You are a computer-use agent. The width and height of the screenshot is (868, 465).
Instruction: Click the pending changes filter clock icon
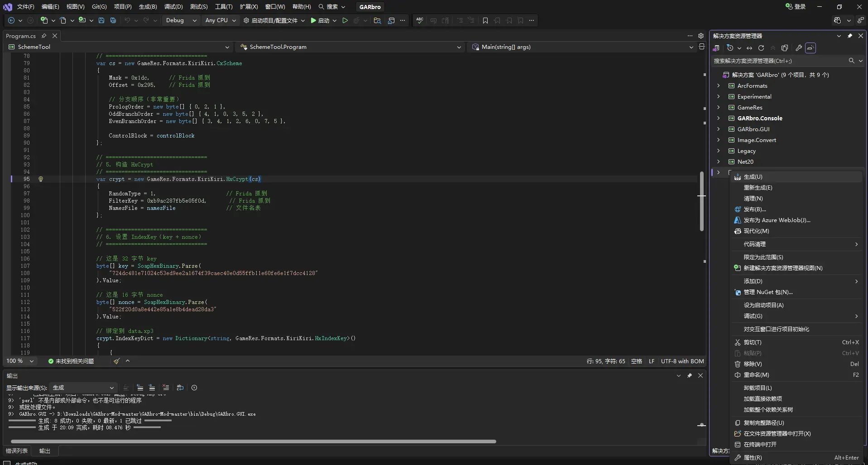[730, 48]
